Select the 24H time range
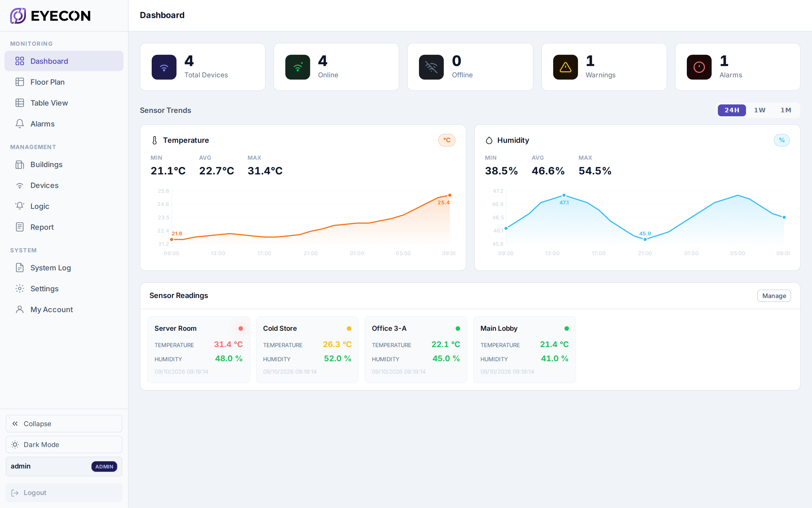This screenshot has height=508, width=812. pos(731,110)
